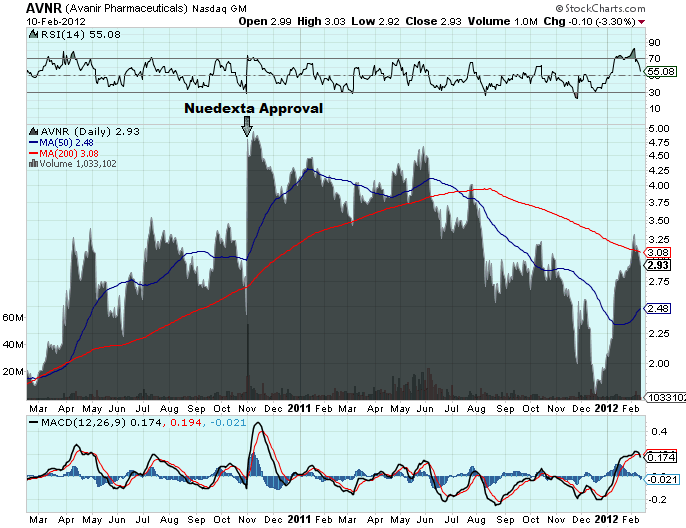
Task: Click the 2011 year label beneath the MACD panel
Action: click(x=299, y=520)
